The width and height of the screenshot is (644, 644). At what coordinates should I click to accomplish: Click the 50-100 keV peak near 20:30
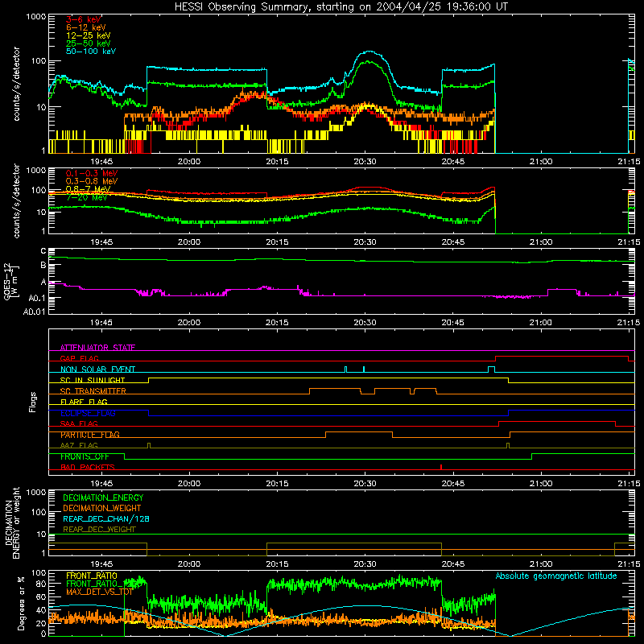[x=369, y=52]
